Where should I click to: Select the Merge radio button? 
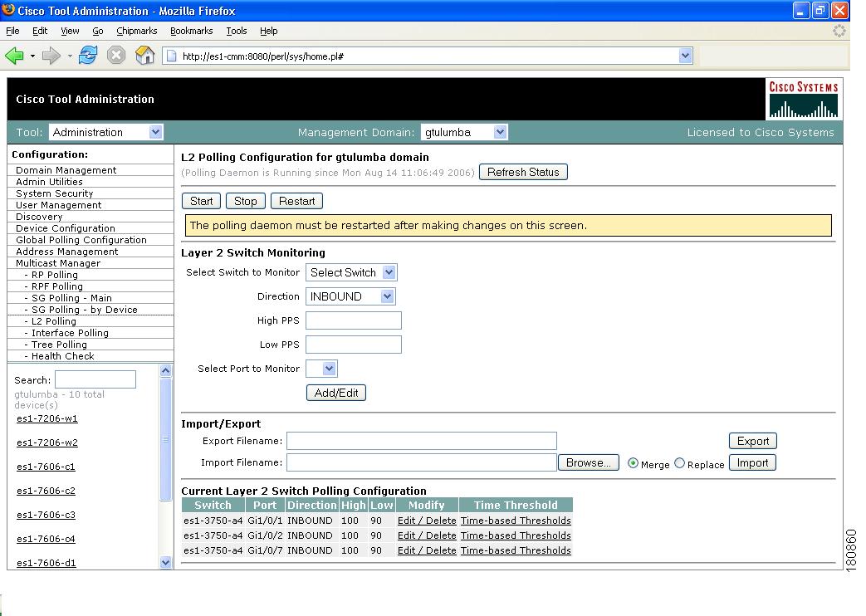(x=633, y=463)
